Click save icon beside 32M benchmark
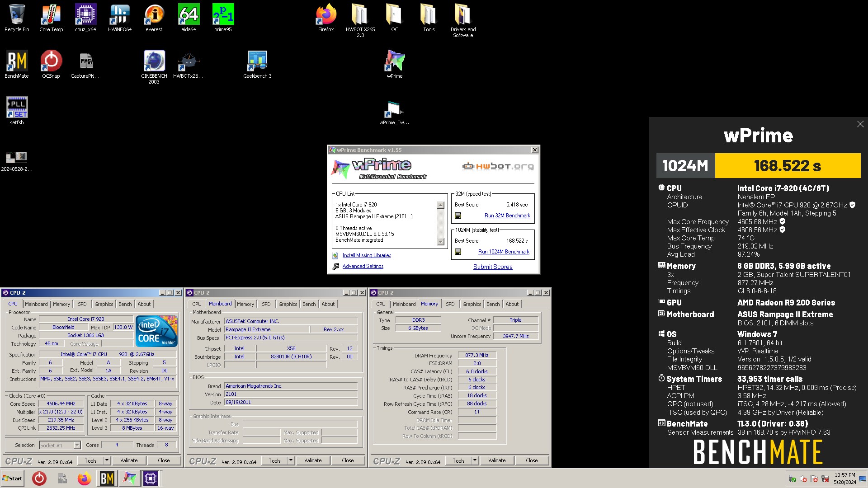The image size is (868, 488). 458,216
